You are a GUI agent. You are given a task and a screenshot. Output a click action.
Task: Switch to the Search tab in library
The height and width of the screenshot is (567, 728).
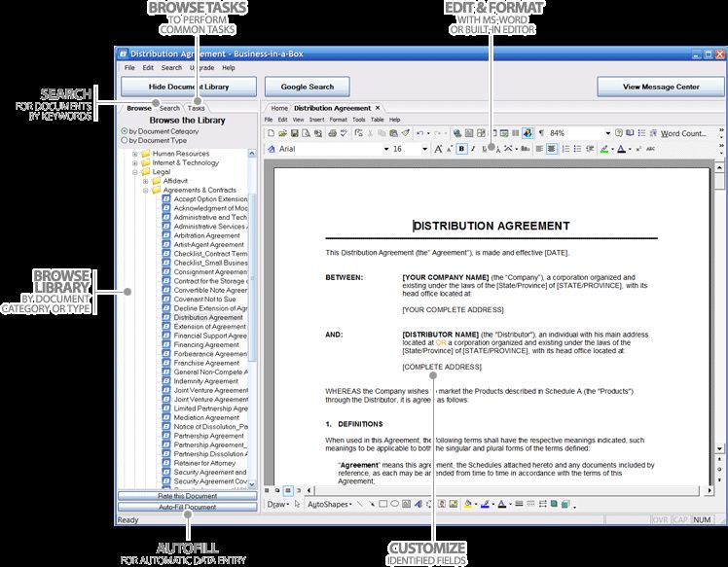coord(169,108)
